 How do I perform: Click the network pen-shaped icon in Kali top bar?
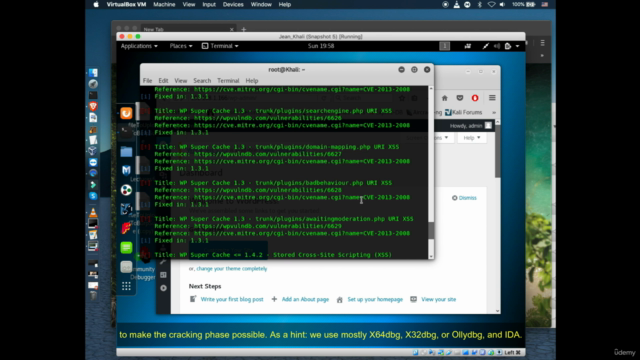[x=485, y=46]
